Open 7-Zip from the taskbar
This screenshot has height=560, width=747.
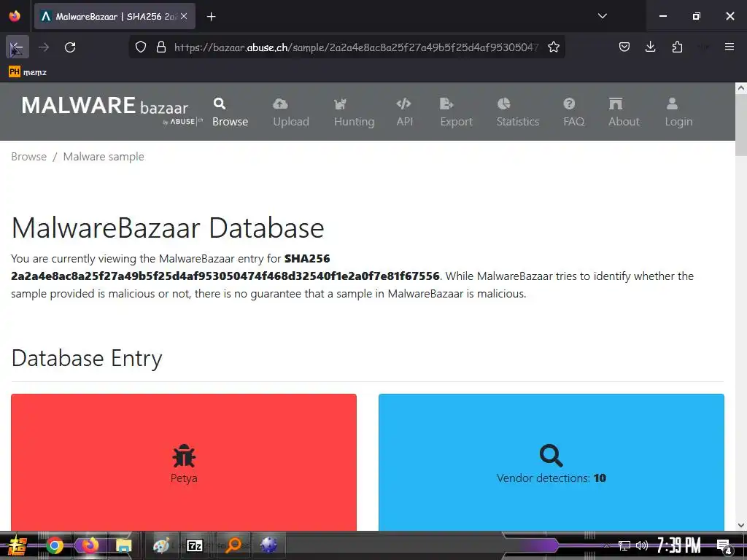tap(194, 545)
